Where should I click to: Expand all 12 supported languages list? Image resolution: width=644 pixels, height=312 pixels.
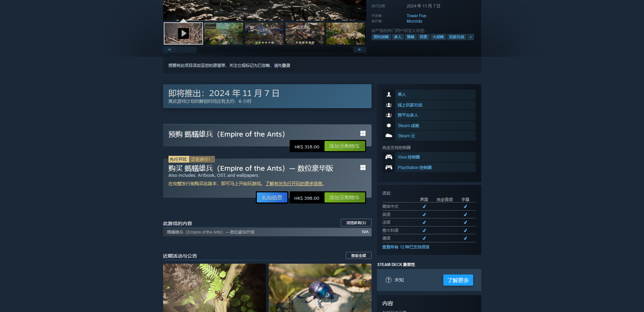pos(406,247)
